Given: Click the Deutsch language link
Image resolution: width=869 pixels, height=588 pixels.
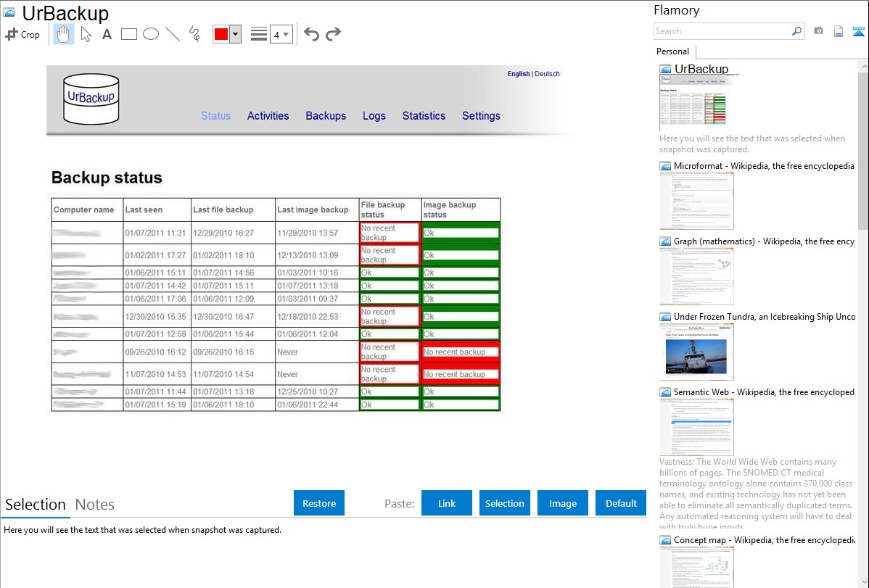Looking at the screenshot, I should pyautogui.click(x=547, y=74).
